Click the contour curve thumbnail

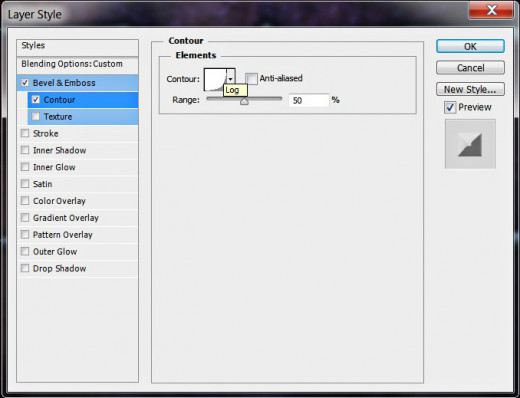pyautogui.click(x=215, y=79)
